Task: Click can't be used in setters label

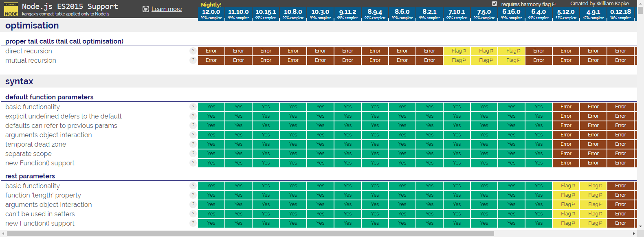Action: 40,214
